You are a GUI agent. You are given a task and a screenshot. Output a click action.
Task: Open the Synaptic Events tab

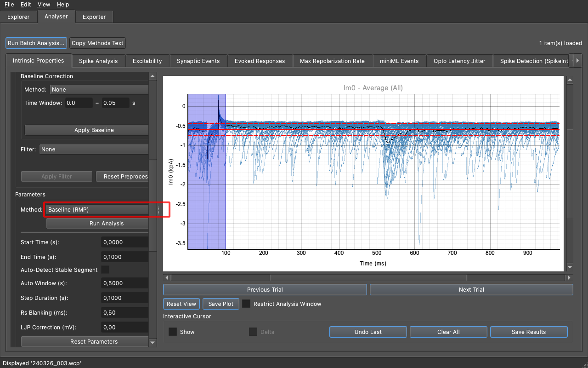pyautogui.click(x=198, y=61)
